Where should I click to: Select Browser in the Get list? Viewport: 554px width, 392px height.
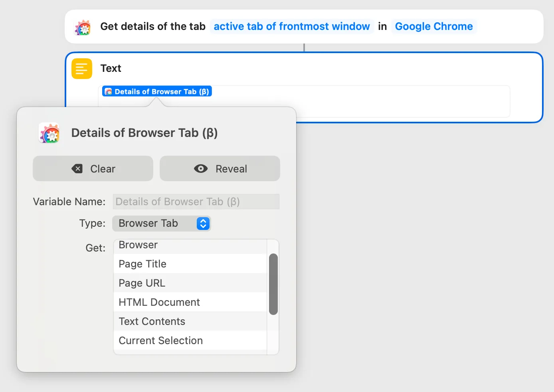[138, 245]
